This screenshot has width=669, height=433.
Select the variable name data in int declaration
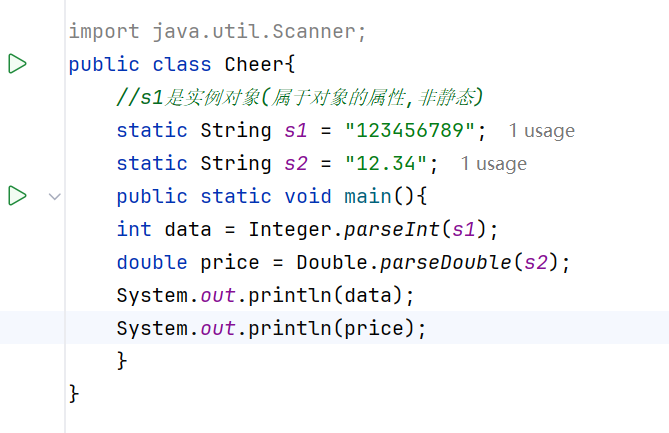tap(188, 230)
